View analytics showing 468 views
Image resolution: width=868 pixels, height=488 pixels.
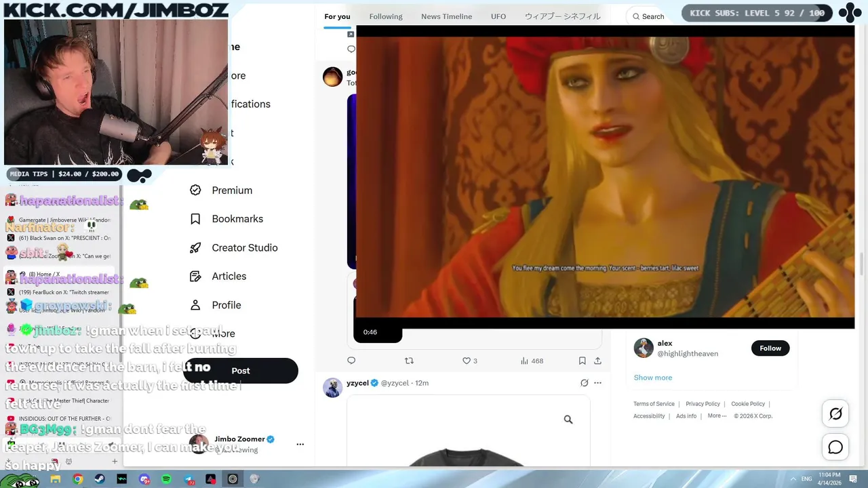[532, 361]
